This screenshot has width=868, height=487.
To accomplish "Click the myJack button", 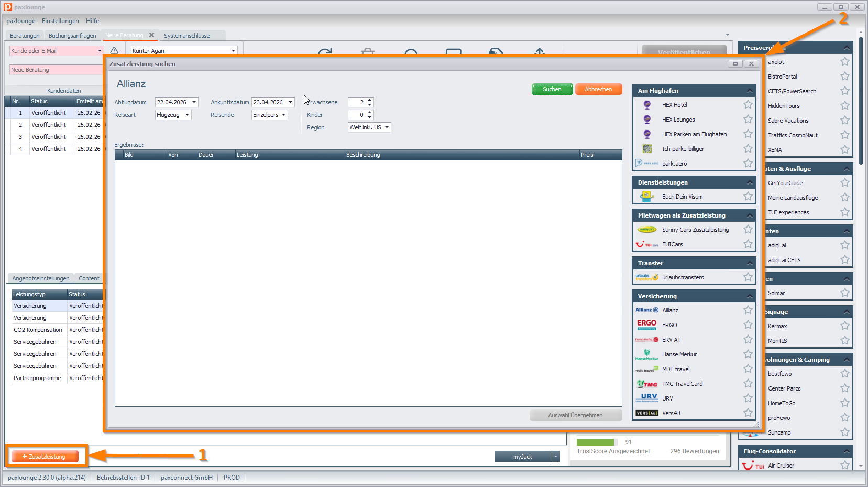I will click(x=523, y=457).
